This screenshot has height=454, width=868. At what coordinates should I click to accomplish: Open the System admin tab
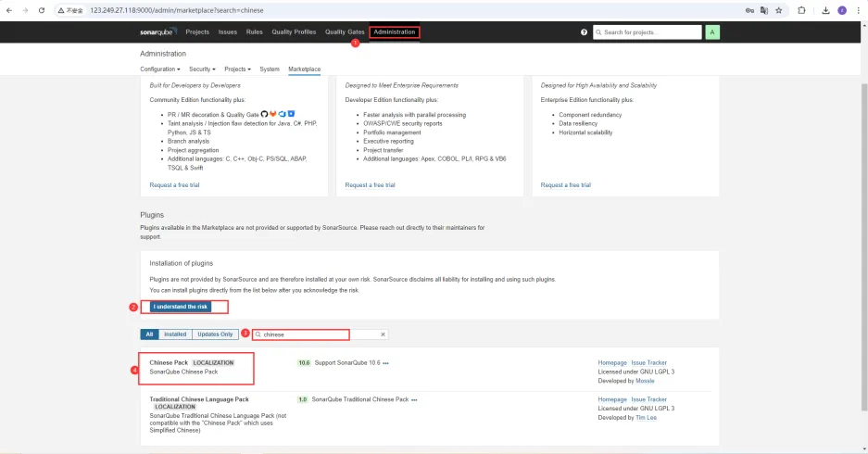[x=270, y=69]
